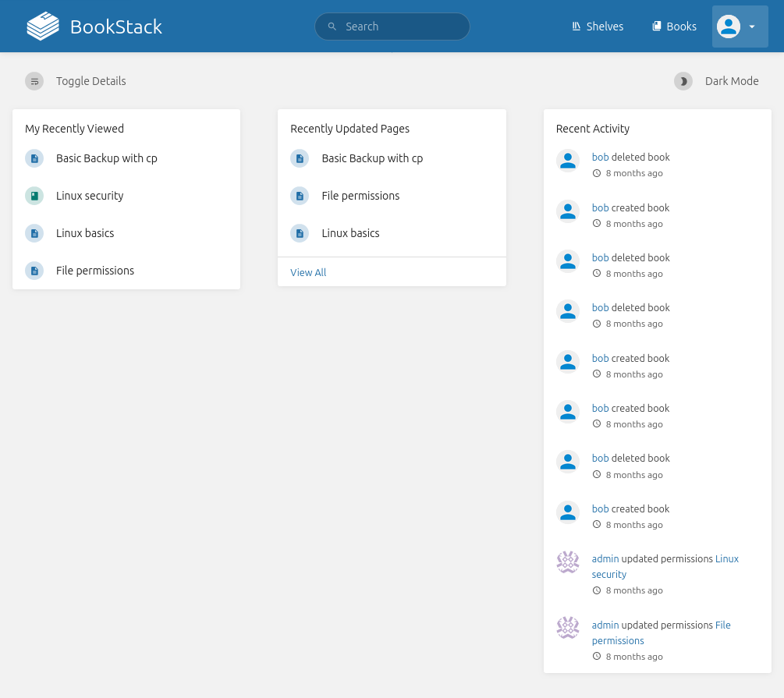Image resolution: width=784 pixels, height=698 pixels.
Task: Enable Dark Mode
Action: coord(717,81)
